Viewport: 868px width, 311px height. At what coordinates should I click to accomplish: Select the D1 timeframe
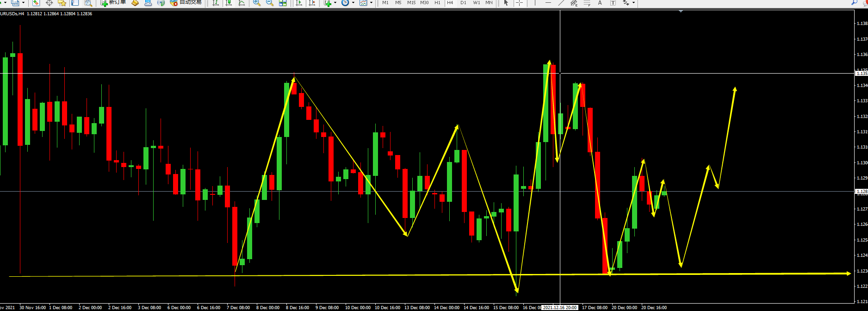click(463, 3)
